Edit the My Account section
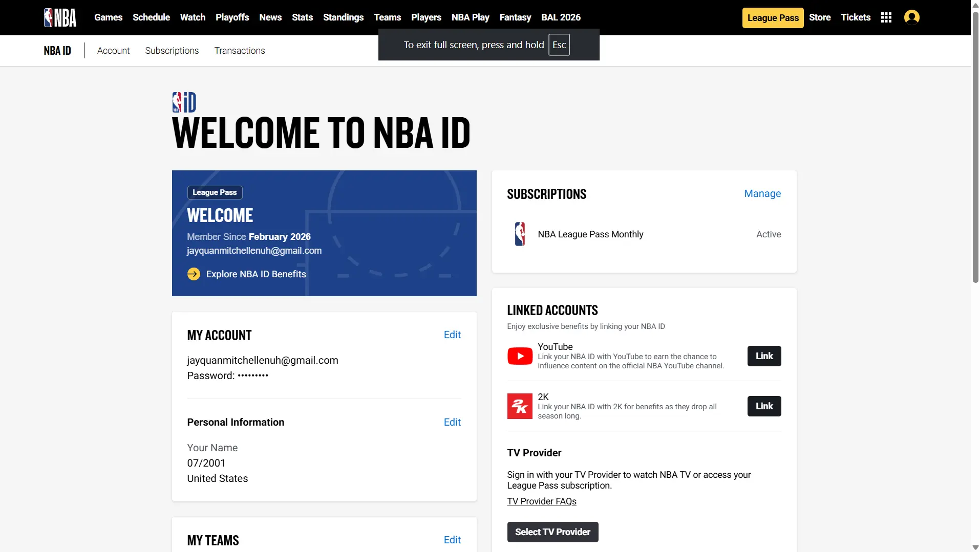The height and width of the screenshot is (552, 980). click(x=452, y=335)
